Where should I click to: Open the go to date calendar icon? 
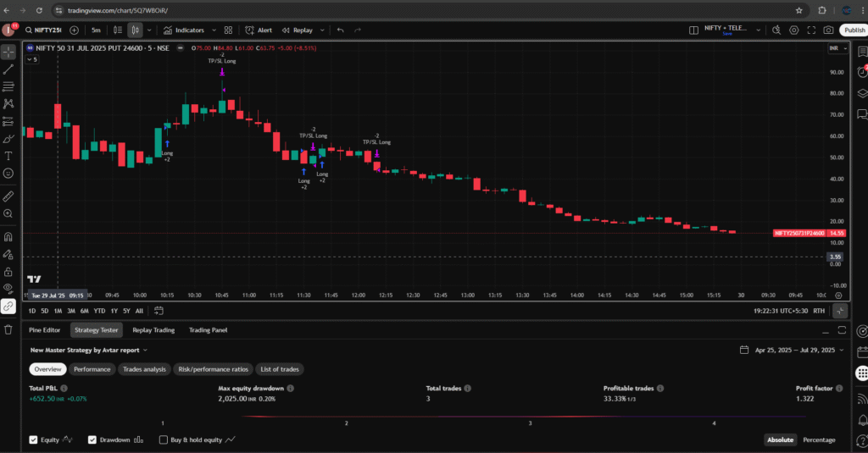tap(159, 311)
